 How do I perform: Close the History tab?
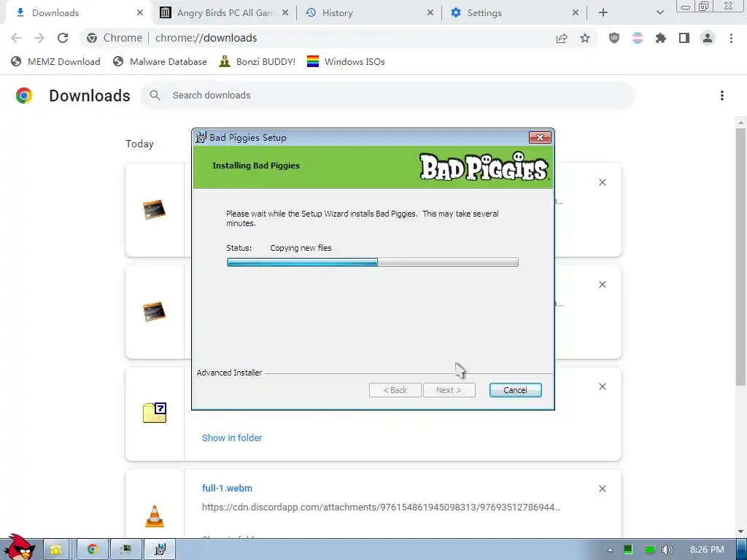pyautogui.click(x=430, y=13)
